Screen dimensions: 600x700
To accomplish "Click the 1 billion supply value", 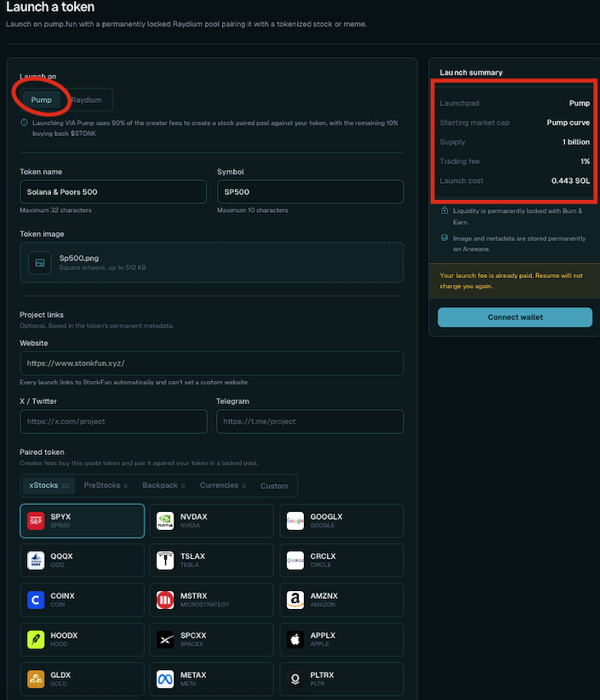I will (576, 142).
